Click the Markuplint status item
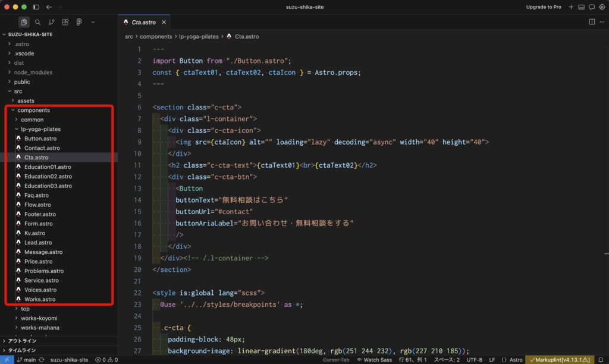609x364 pixels. (x=560, y=360)
